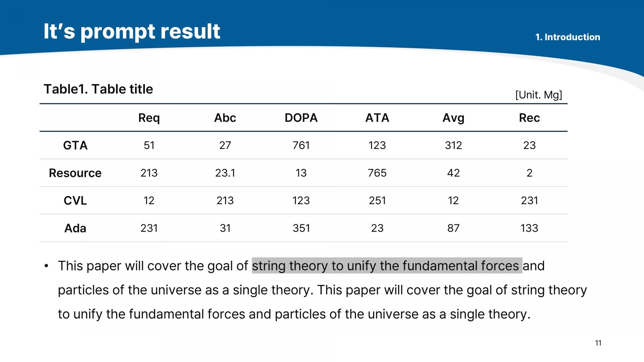644x362 pixels.
Task: Click the "Avg" column header
Action: click(453, 118)
